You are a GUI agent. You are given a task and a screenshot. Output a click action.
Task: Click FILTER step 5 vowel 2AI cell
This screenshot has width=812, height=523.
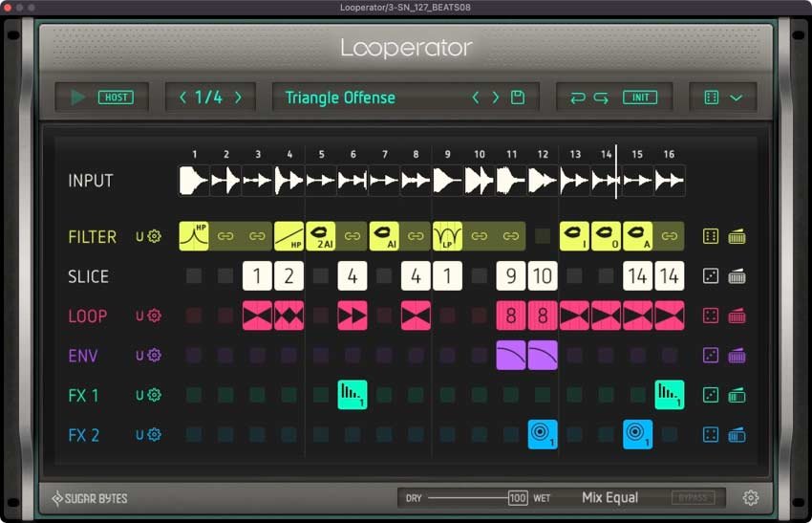point(321,236)
